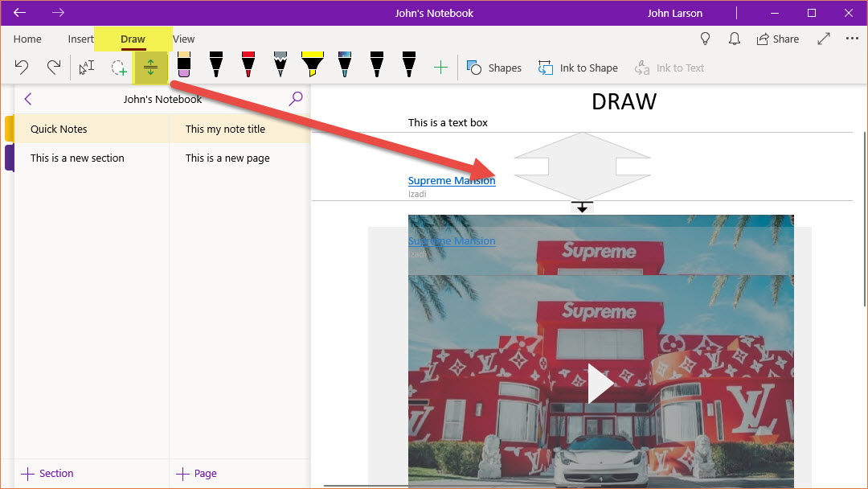Play the Supreme Mansion video
Viewport: 868px width, 489px height.
tap(600, 384)
